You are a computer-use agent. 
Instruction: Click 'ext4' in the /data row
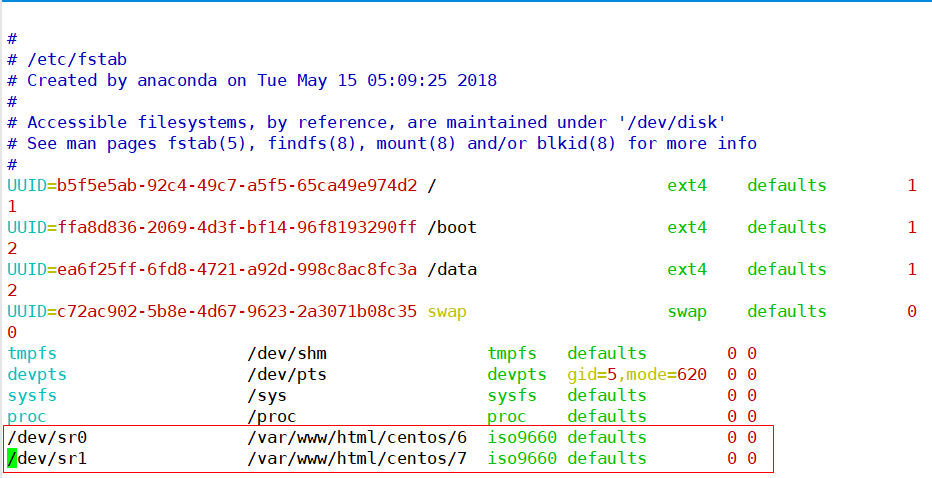[x=687, y=269]
